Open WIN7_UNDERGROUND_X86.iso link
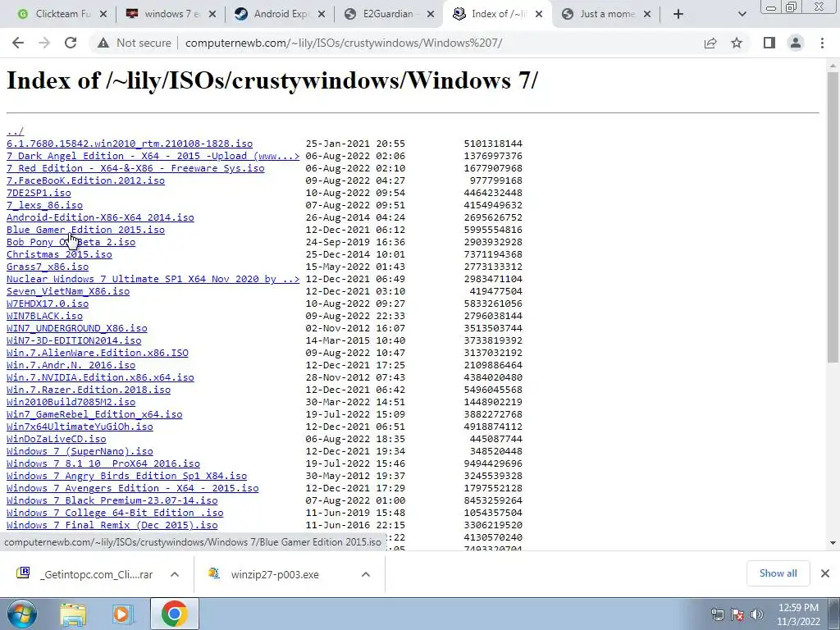Screen dimensions: 840x630 (x=76, y=328)
